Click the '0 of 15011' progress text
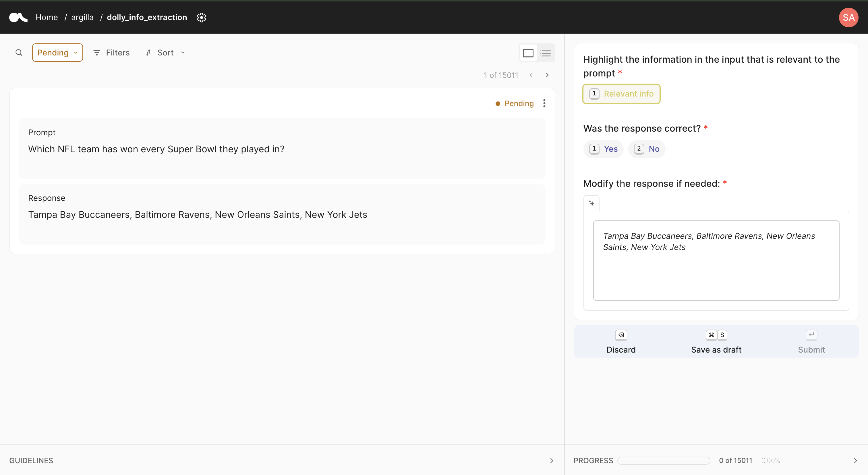The width and height of the screenshot is (868, 475). click(735, 461)
